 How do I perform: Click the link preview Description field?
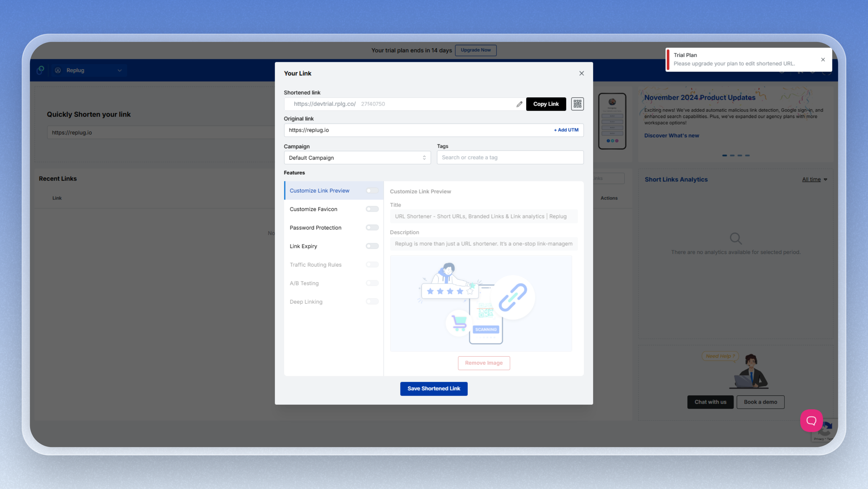[x=483, y=244]
